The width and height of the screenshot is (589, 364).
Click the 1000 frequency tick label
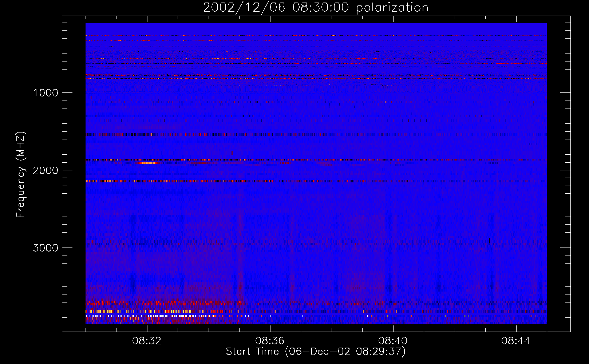[46, 93]
